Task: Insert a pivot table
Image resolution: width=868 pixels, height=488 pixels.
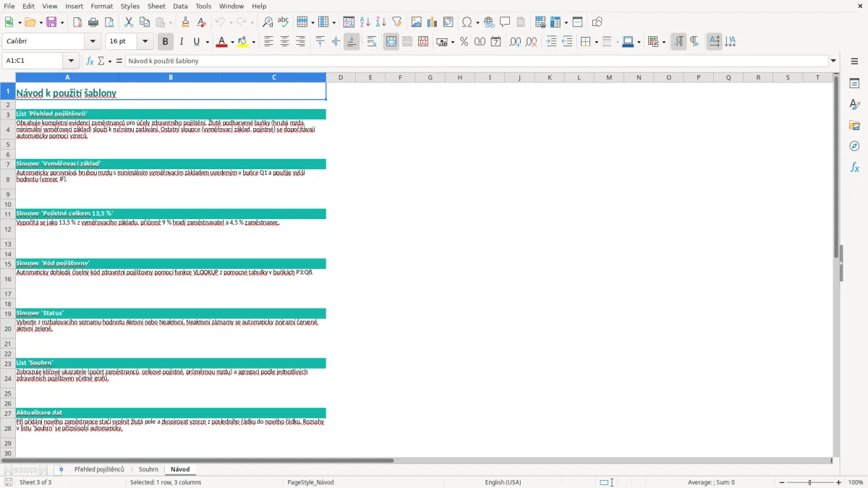Action: [448, 22]
